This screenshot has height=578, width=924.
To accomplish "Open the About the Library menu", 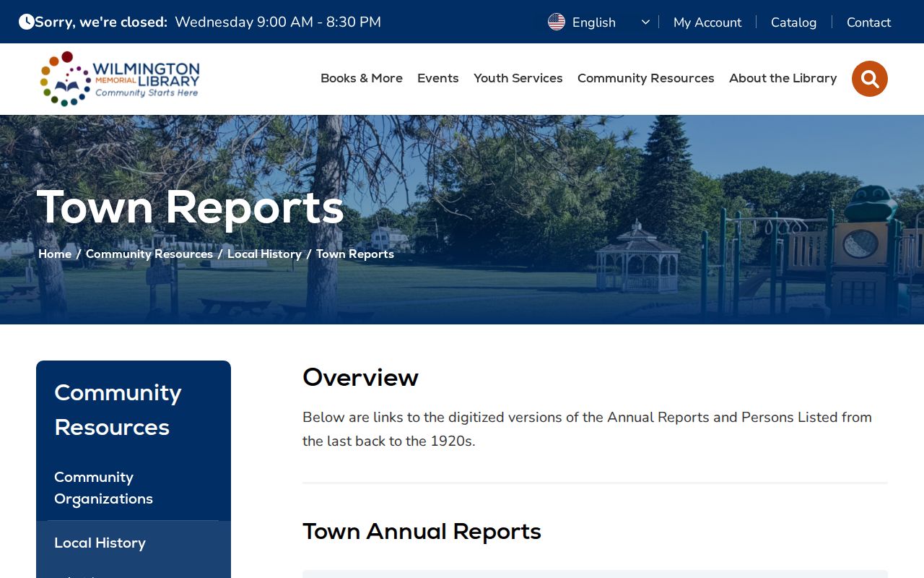I will (783, 78).
